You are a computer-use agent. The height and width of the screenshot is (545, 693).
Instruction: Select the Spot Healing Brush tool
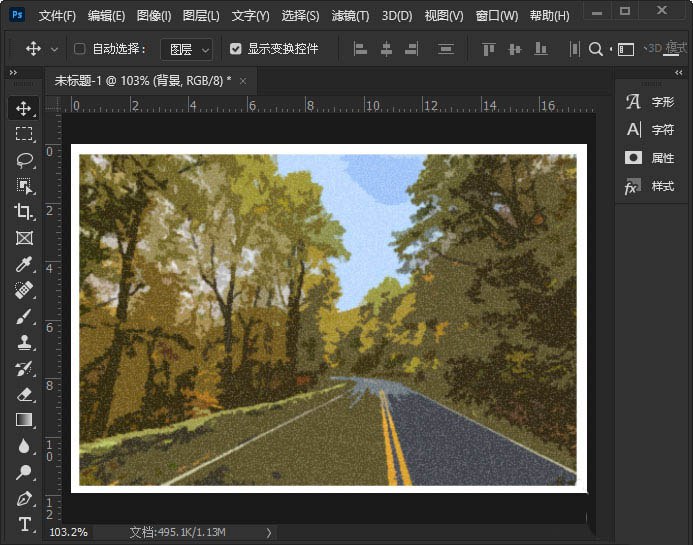(x=23, y=290)
